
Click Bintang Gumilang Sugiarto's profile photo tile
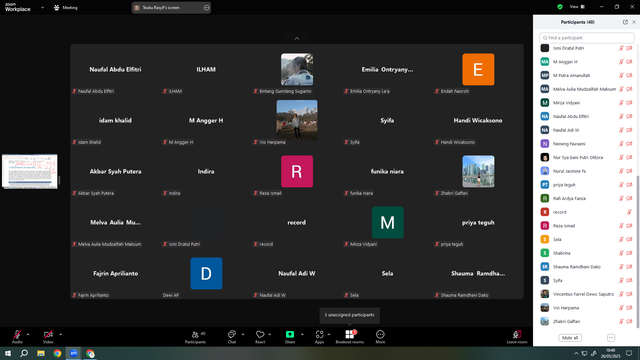[297, 69]
